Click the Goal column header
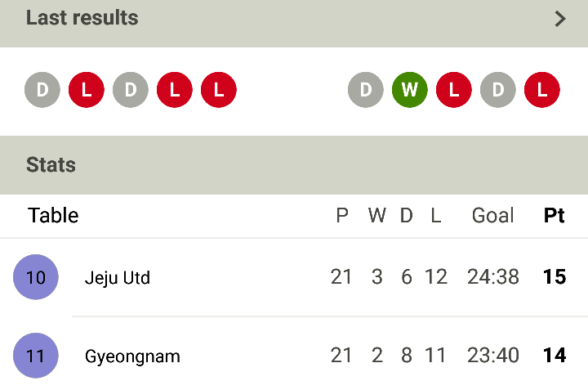 492,216
